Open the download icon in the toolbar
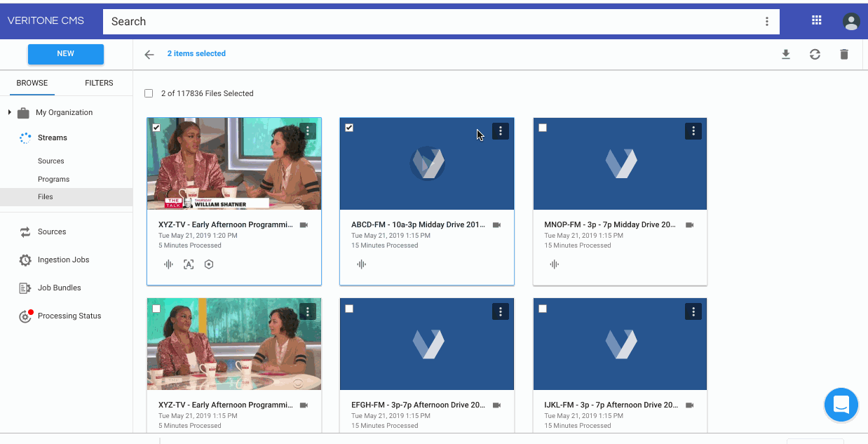The image size is (868, 444). coord(786,54)
